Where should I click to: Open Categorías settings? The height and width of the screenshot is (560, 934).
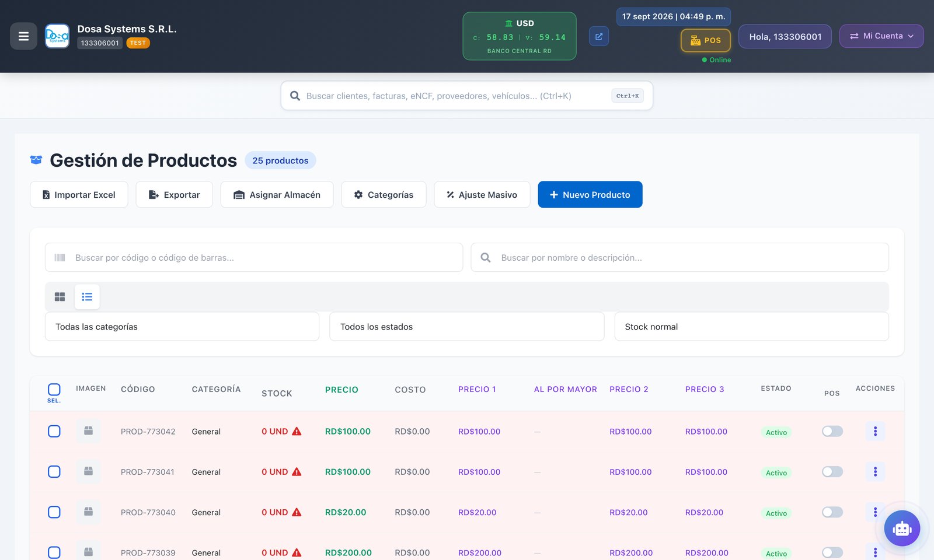pyautogui.click(x=384, y=194)
